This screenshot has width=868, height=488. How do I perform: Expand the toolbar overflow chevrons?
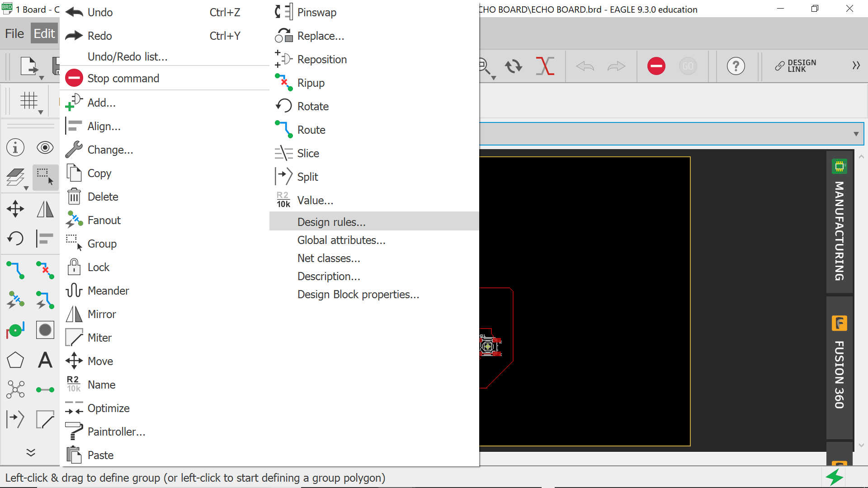[856, 66]
